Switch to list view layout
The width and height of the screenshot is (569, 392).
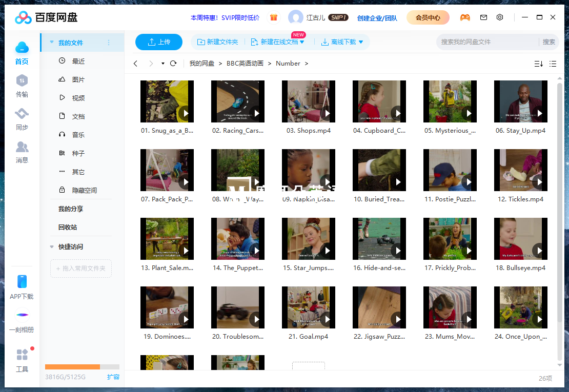(553, 64)
